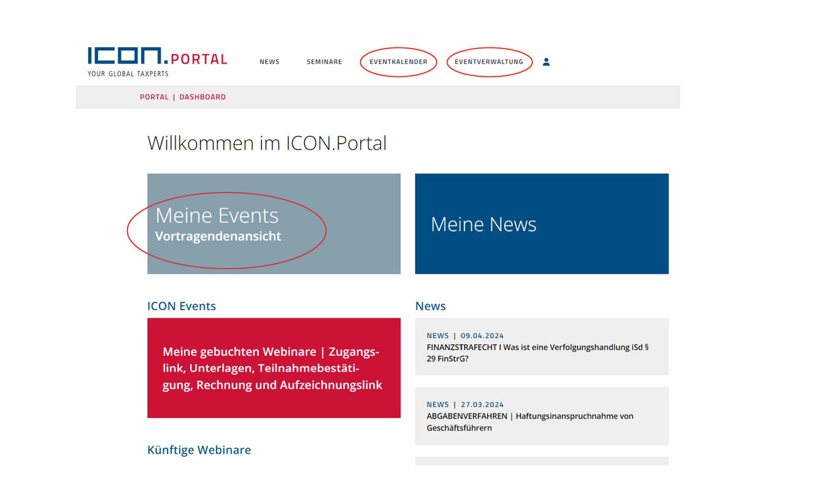Open EVENTKALENDER in the navigation
This screenshot has height=504, width=822.
(x=398, y=62)
